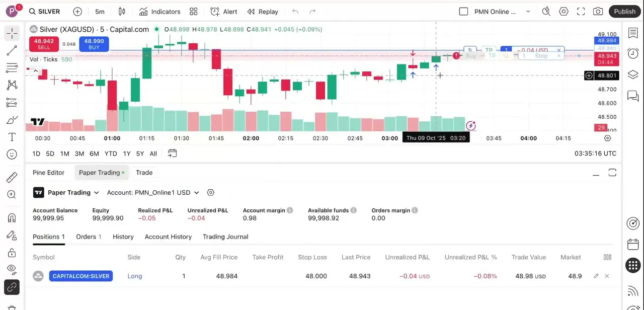Redo the chart action

coord(312,12)
